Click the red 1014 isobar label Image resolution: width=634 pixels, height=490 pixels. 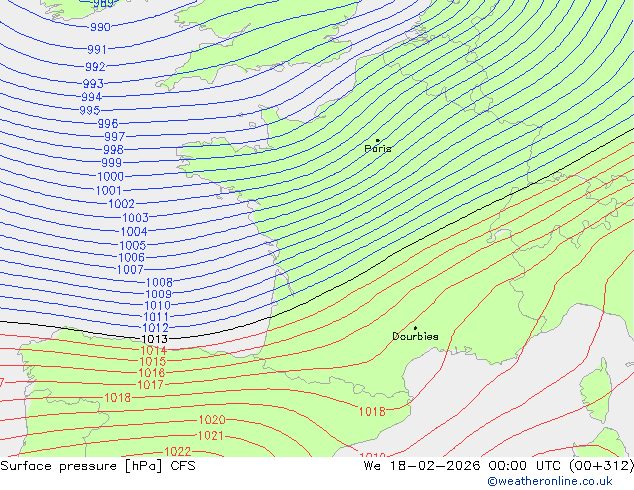(154, 350)
